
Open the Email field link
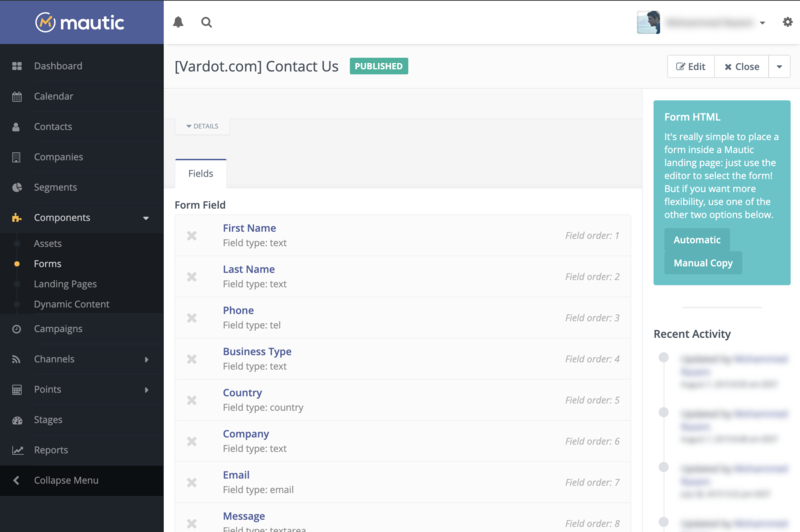click(x=236, y=475)
